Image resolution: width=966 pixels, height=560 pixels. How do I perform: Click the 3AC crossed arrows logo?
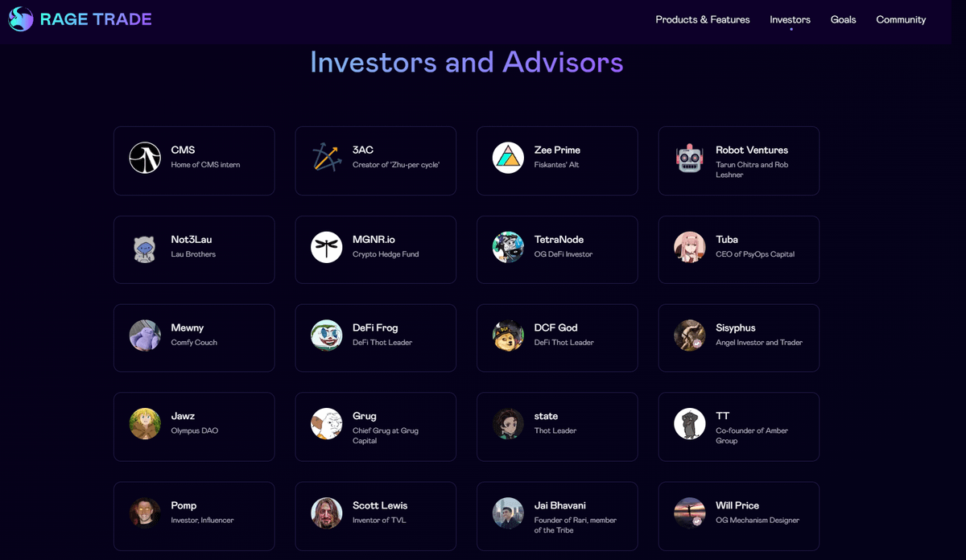[x=327, y=158]
